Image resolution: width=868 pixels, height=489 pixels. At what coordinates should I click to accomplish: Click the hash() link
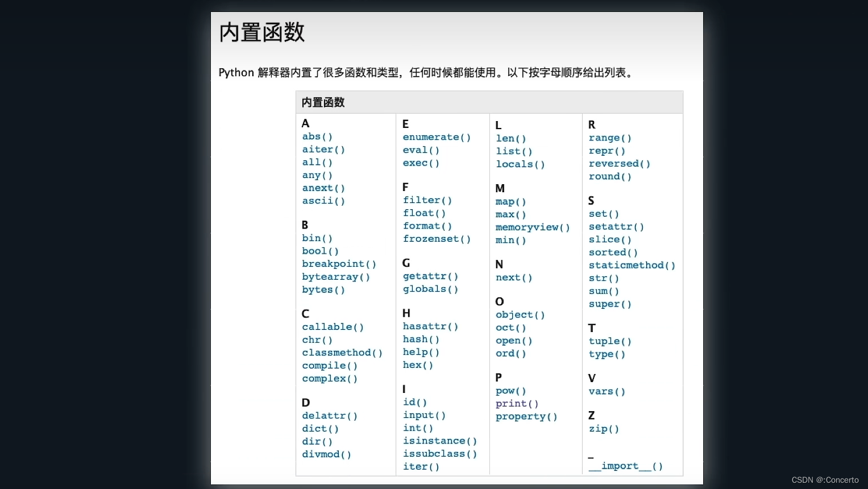pos(421,339)
